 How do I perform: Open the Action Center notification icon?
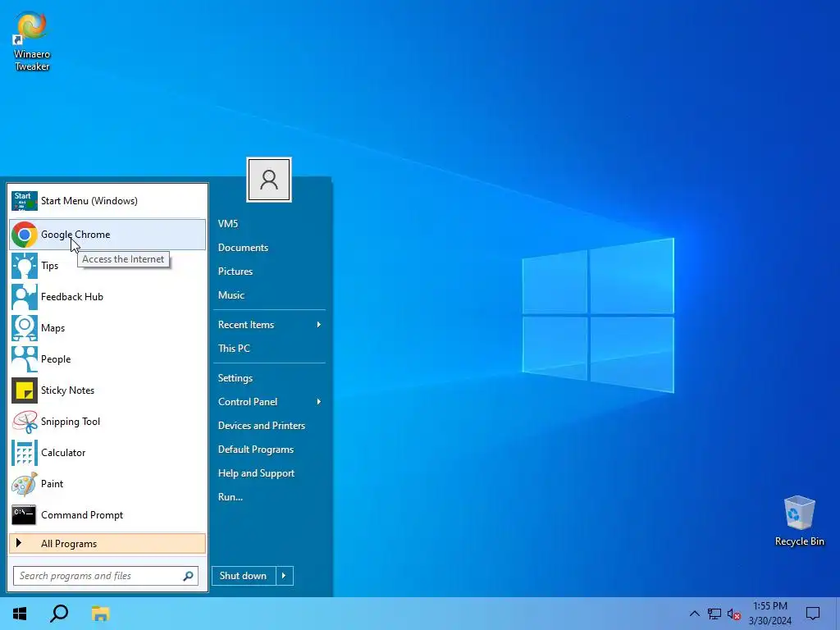point(813,614)
